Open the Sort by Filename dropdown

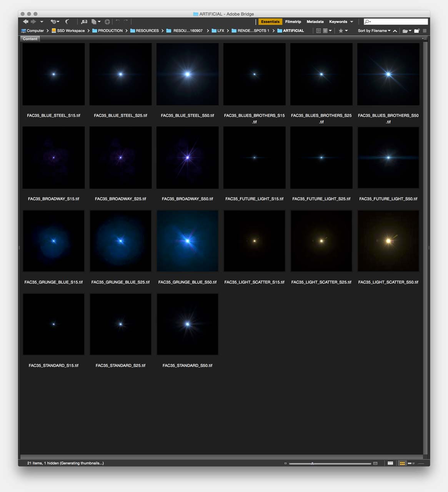[374, 31]
